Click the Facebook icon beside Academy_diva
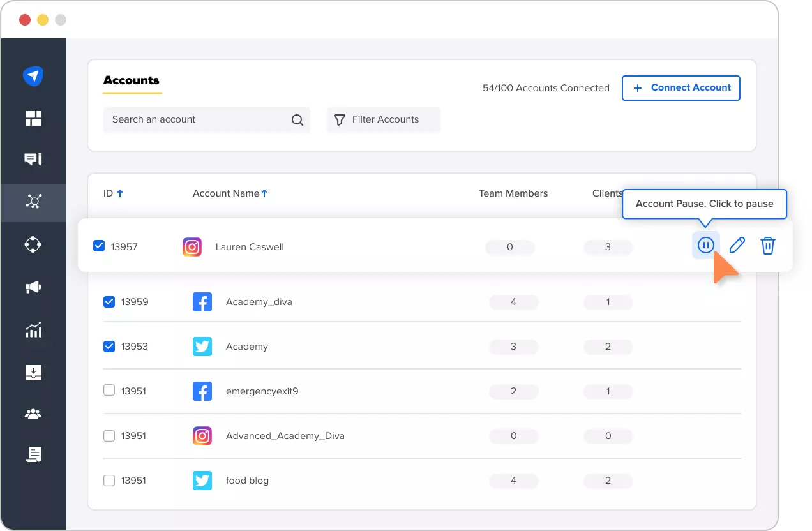Screen dimensions: 812x531 (202, 302)
